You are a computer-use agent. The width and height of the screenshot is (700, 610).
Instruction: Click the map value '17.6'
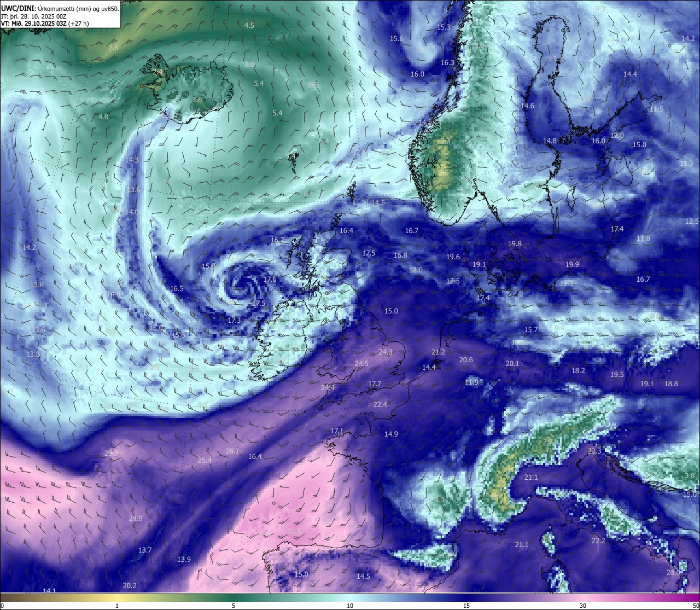[270, 280]
